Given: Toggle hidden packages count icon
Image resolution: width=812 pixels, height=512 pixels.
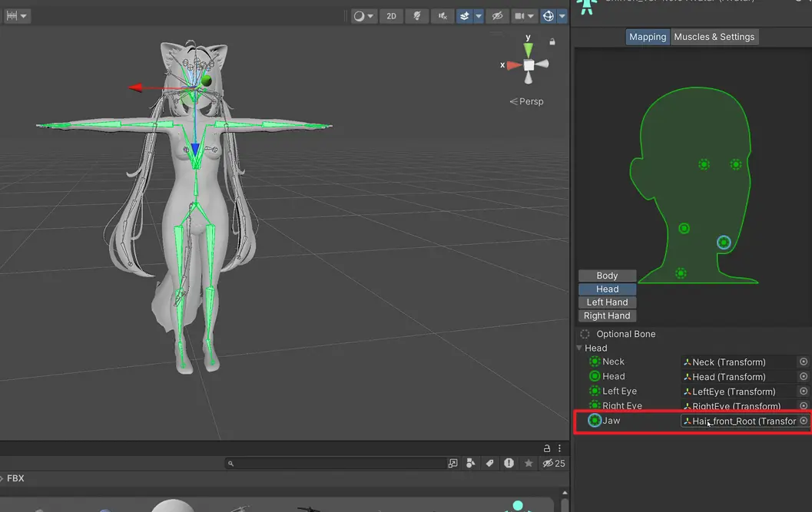Looking at the screenshot, I should tap(554, 464).
